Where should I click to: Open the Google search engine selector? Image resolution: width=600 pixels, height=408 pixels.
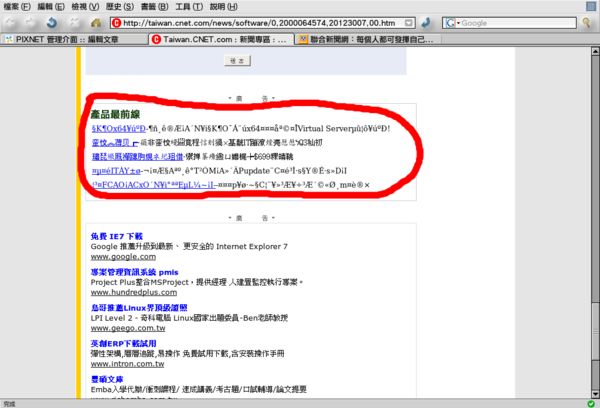[452, 23]
